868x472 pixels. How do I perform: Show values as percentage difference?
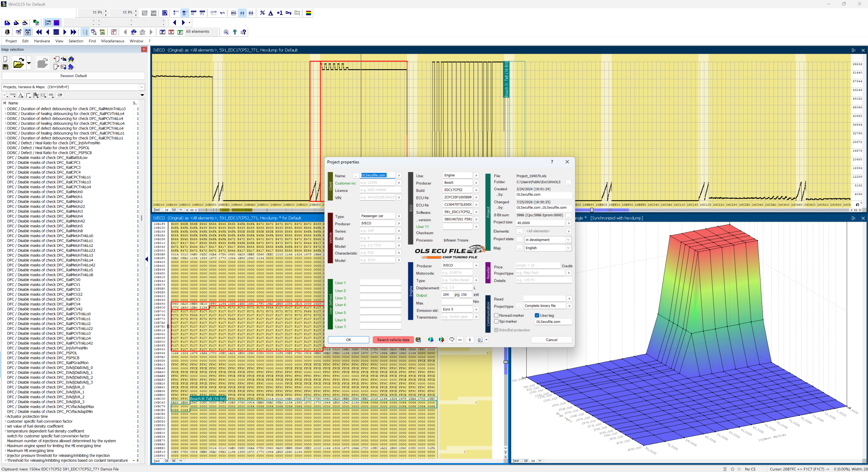pyautogui.click(x=262, y=13)
